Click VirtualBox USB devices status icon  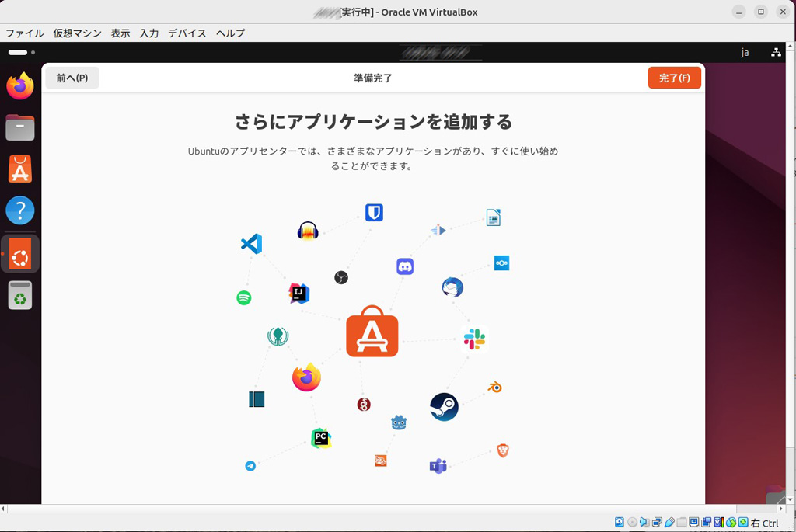pos(669,523)
